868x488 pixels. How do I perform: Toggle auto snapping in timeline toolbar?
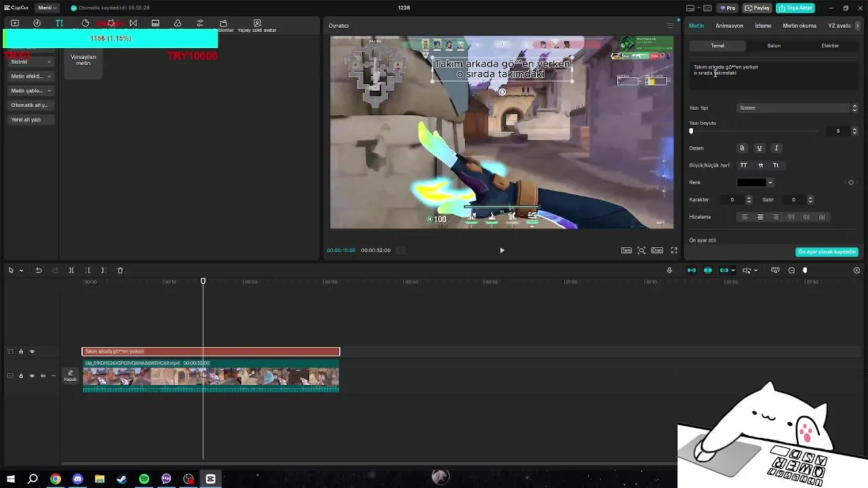[708, 270]
